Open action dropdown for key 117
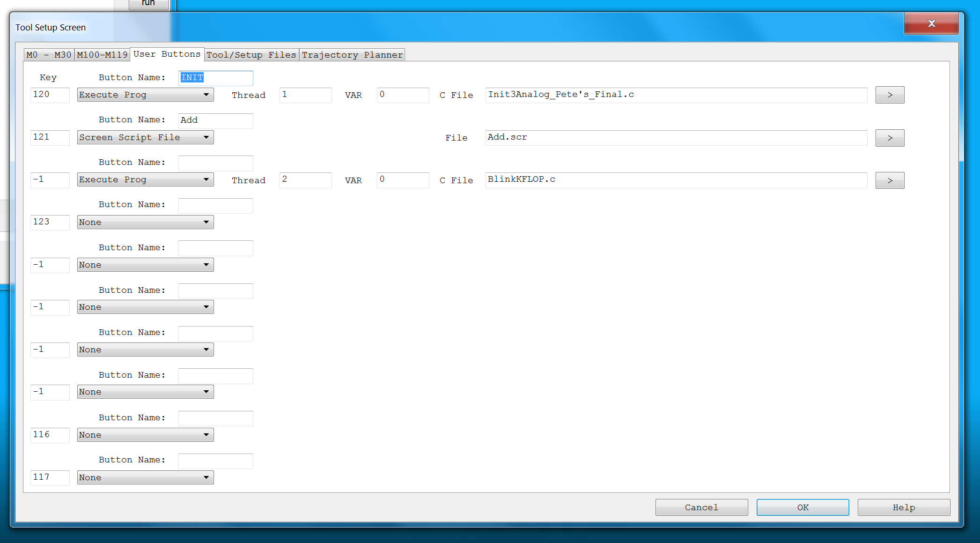 [145, 477]
